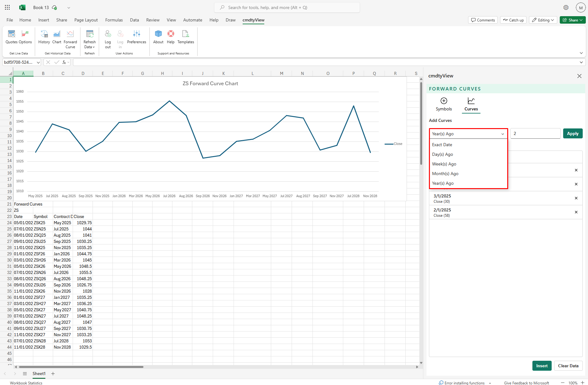The image size is (588, 385).
Task: Click the insert function fx icon
Action: (x=64, y=62)
